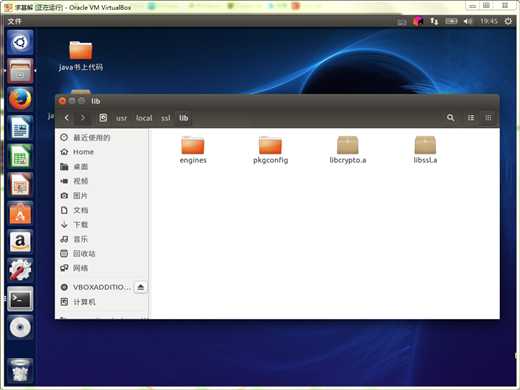The height and width of the screenshot is (390, 520).
Task: Select the engines folder
Action: pos(193,150)
